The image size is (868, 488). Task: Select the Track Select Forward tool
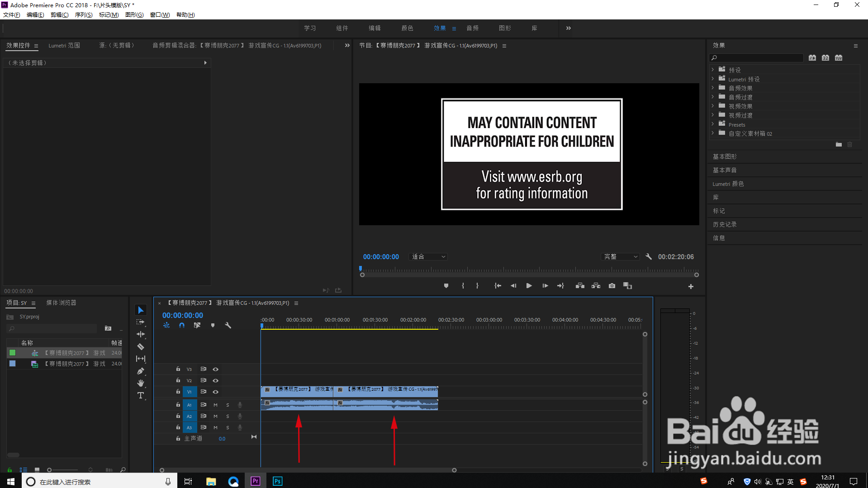(x=141, y=322)
